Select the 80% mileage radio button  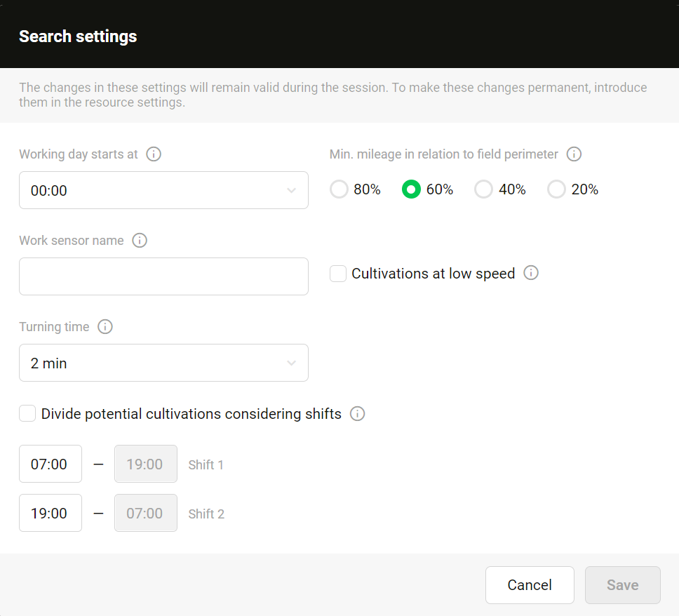coord(339,189)
